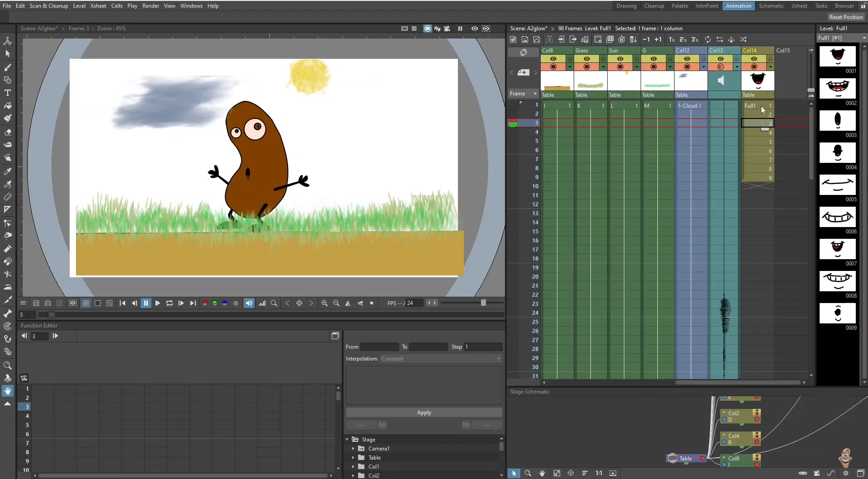
Task: Mute sound with the speaker icon
Action: (x=249, y=303)
